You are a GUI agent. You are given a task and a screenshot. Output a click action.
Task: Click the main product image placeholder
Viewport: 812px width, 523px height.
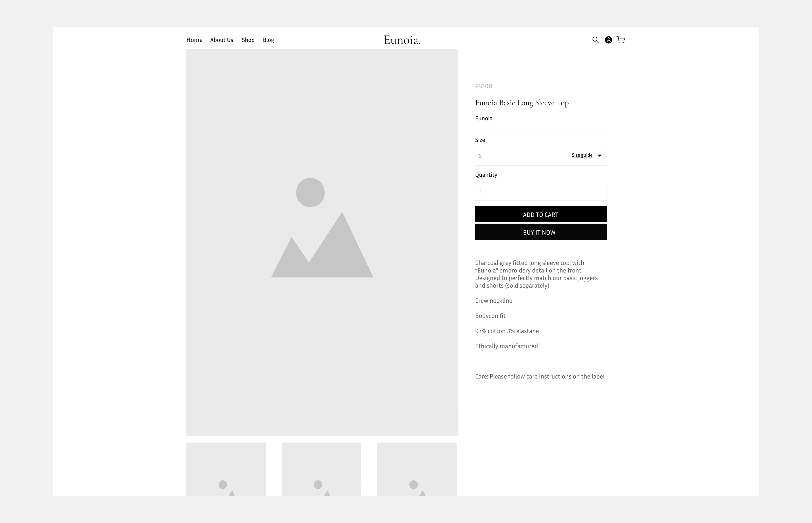[x=322, y=242]
